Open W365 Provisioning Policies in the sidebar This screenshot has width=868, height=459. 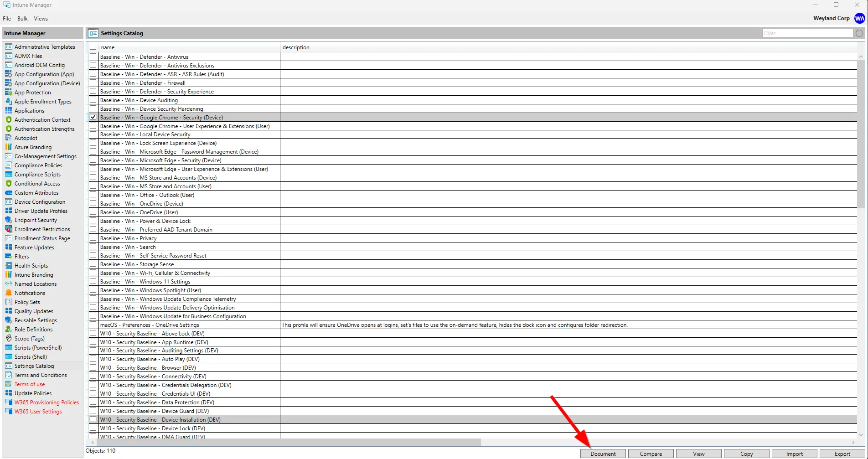[46, 402]
